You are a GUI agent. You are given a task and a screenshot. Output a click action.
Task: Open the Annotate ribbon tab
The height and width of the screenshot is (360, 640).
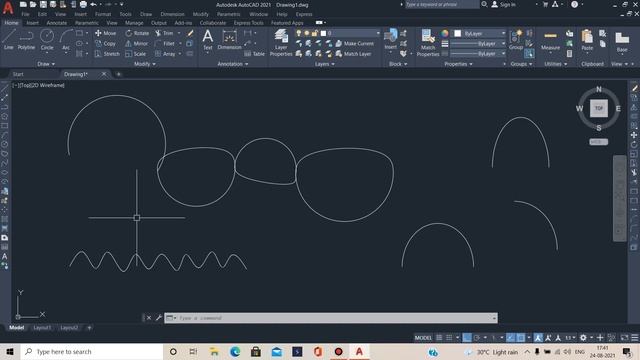pyautogui.click(x=57, y=23)
